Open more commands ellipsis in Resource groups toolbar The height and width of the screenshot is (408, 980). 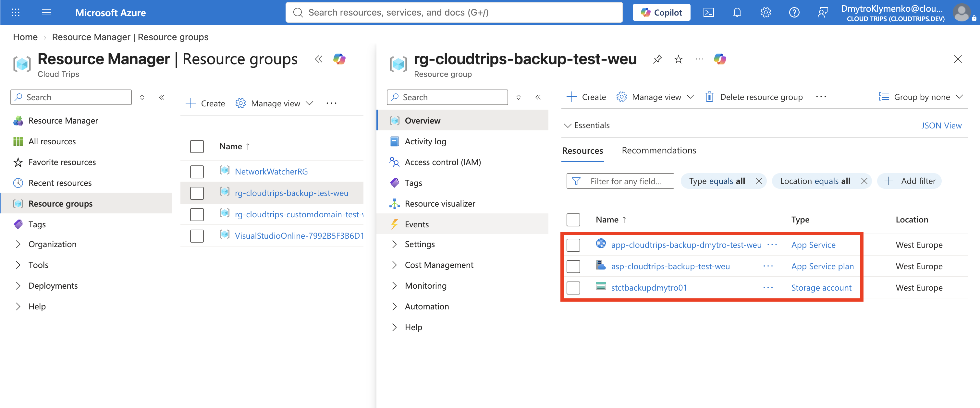[x=331, y=103]
